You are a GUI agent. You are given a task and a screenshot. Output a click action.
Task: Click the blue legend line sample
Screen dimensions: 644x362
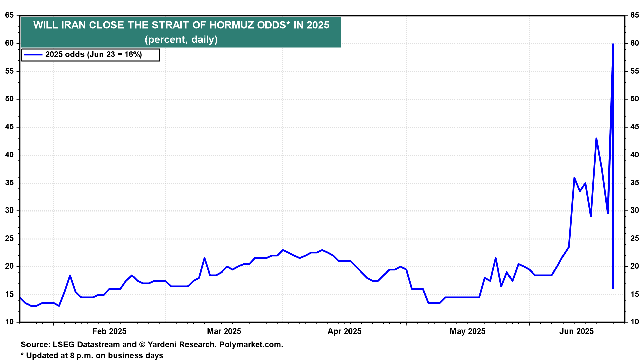(34, 55)
